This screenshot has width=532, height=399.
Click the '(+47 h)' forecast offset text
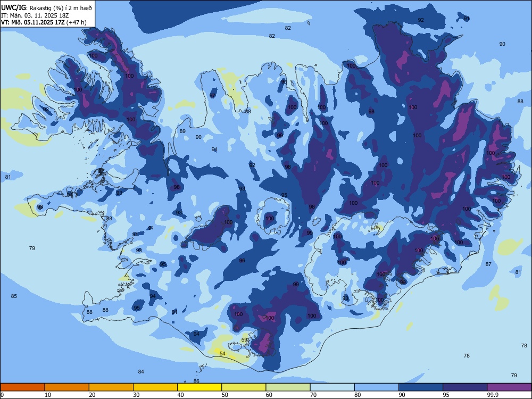pyautogui.click(x=76, y=23)
